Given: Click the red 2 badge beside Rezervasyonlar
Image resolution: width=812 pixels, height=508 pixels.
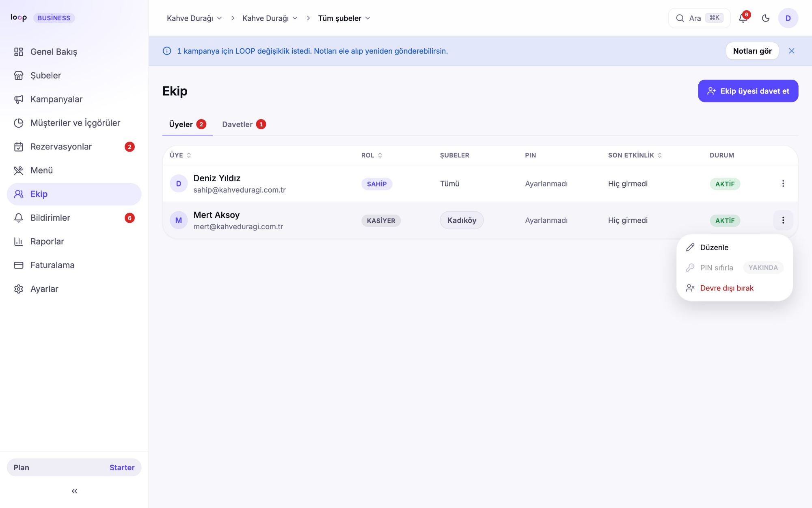Looking at the screenshot, I should (130, 147).
